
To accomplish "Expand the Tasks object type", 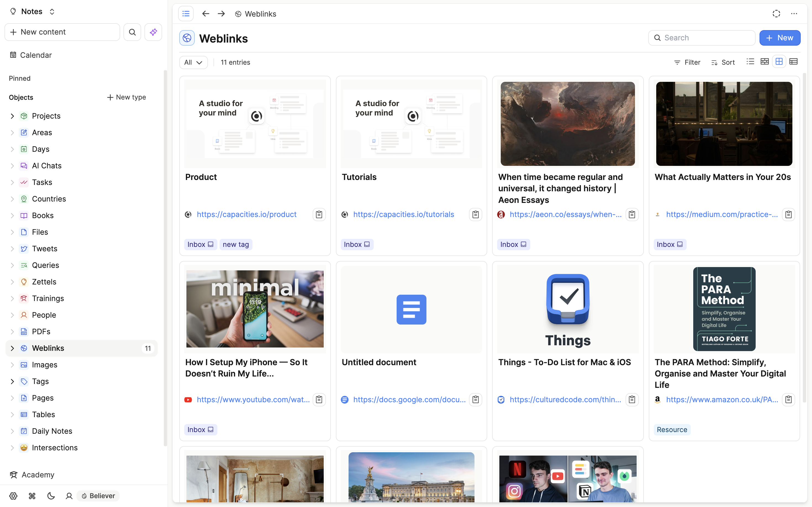I will click(12, 182).
